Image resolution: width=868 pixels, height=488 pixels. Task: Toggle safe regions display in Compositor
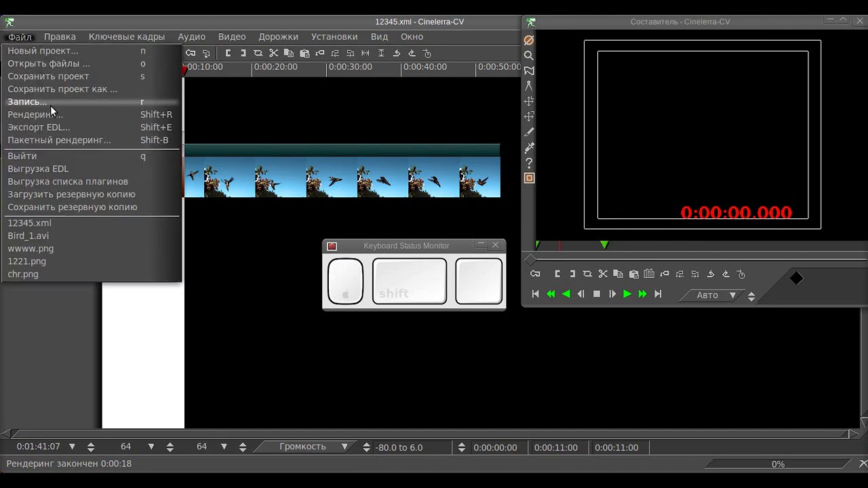[529, 178]
